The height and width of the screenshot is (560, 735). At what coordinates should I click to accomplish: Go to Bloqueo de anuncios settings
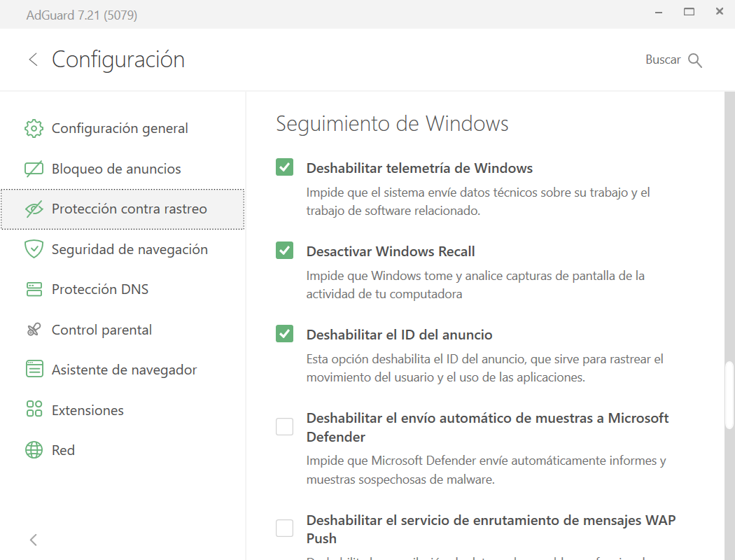point(122,169)
